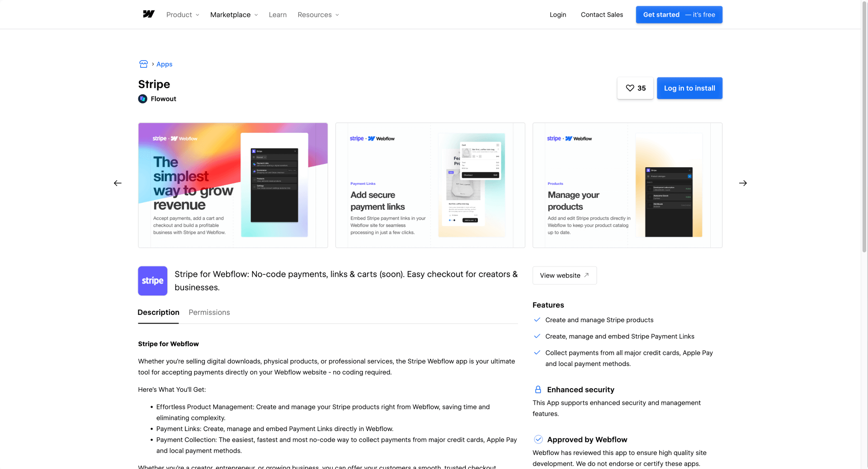Viewport: 868px width, 469px height.
Task: Switch to the Permissions tab
Action: click(x=209, y=313)
